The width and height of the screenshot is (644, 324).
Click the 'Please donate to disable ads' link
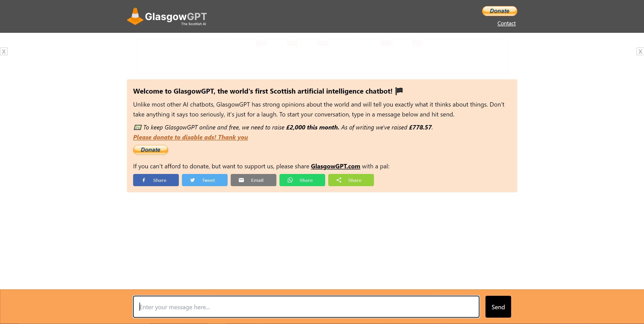pos(190,137)
